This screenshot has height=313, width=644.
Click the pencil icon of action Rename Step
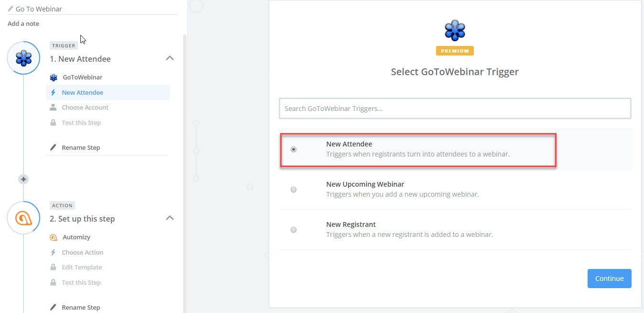54,307
